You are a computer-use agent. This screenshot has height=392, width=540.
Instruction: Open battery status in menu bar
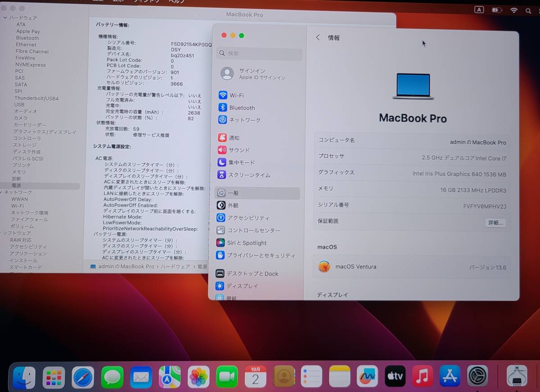tap(497, 10)
